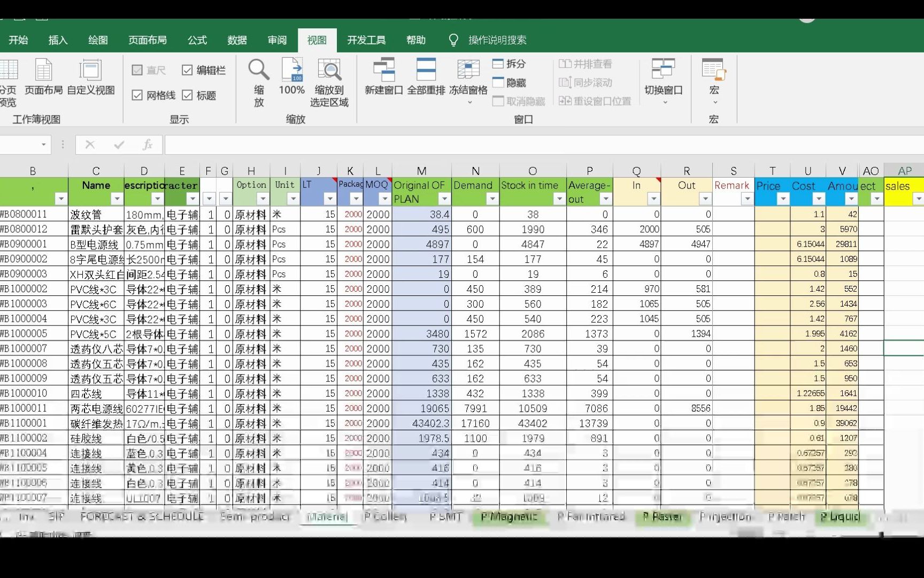Arrange All windows (全部重排)
The width and height of the screenshot is (924, 578).
[x=426, y=77]
